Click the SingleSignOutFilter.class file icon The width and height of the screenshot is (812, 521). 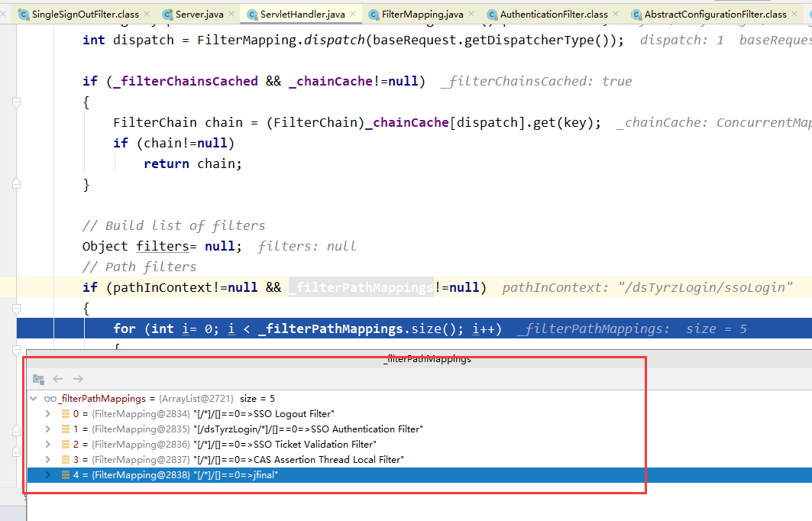(24, 15)
